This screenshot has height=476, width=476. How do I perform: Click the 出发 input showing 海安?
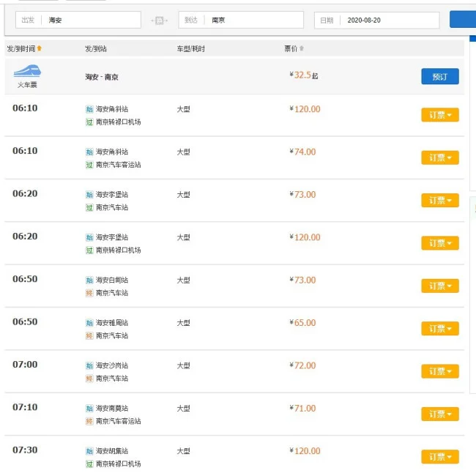(x=78, y=20)
